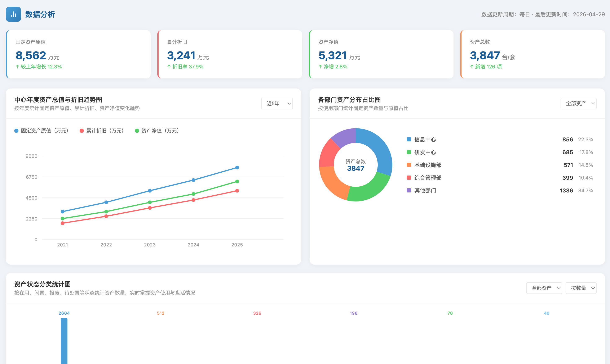Click the 信息中心 blue legend swatch

coord(409,139)
